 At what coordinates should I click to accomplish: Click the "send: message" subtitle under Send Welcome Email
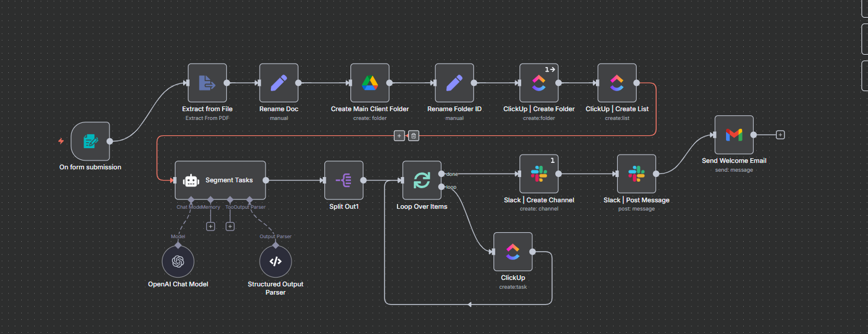tap(734, 170)
